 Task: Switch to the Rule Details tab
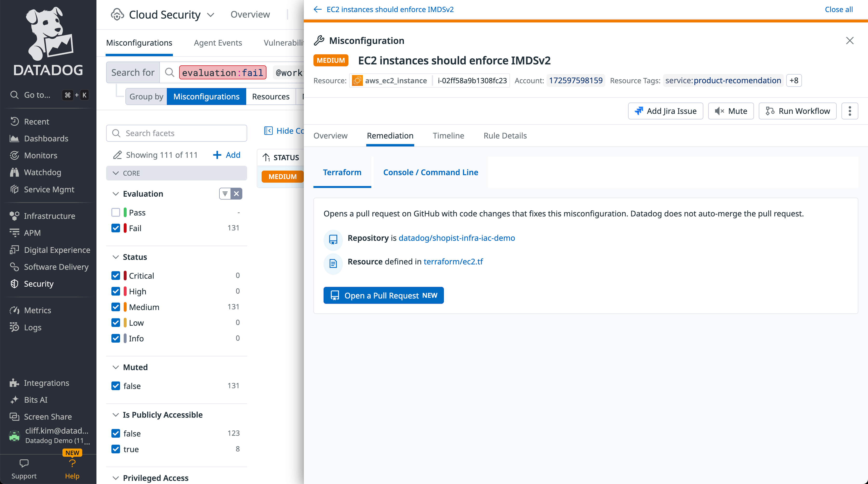click(x=505, y=136)
